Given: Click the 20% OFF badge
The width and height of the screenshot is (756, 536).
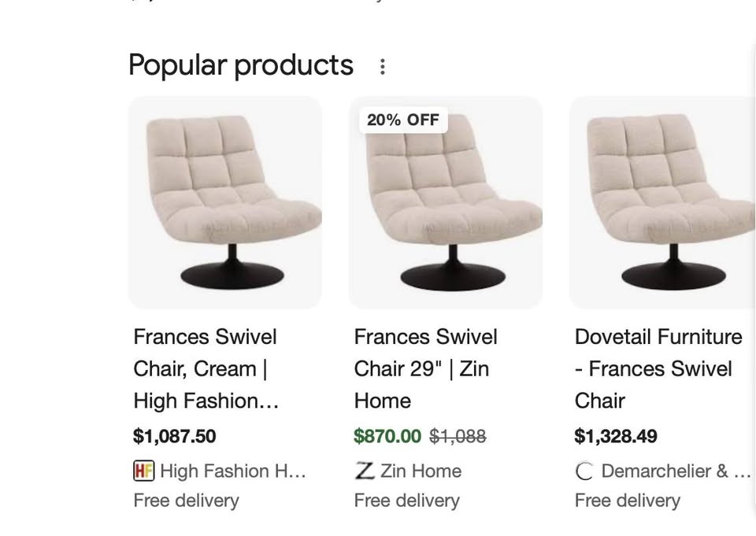Looking at the screenshot, I should [x=403, y=120].
